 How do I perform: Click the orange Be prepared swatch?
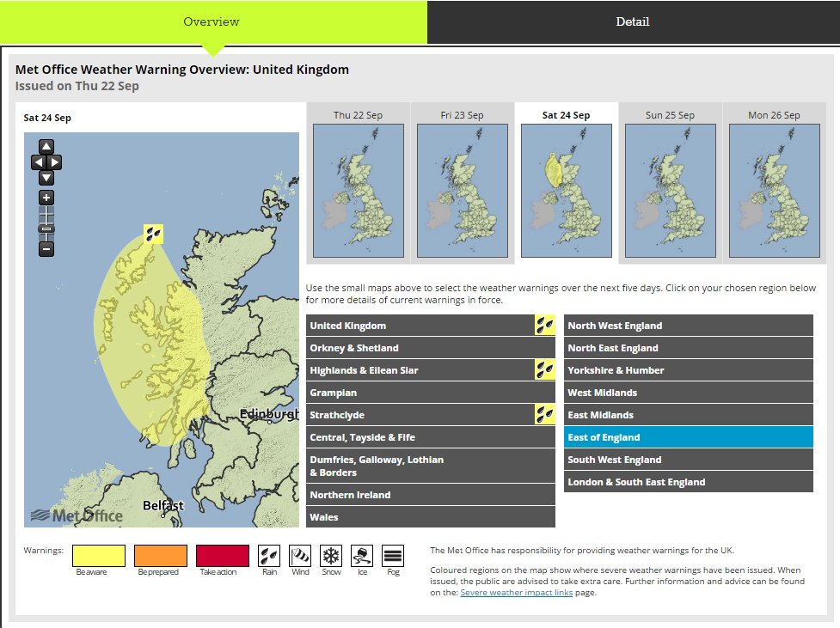[x=161, y=556]
